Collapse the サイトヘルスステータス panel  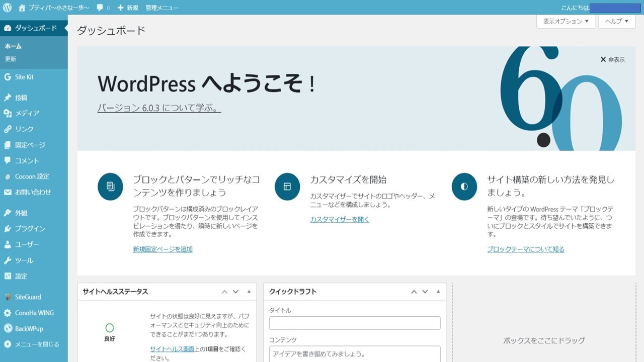pos(249,292)
